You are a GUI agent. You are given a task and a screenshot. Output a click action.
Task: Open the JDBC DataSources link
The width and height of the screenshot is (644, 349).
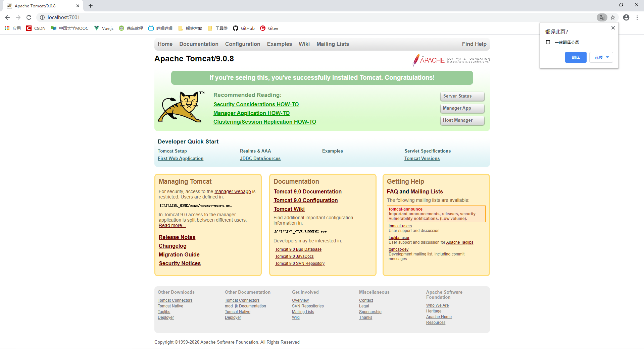coord(260,159)
